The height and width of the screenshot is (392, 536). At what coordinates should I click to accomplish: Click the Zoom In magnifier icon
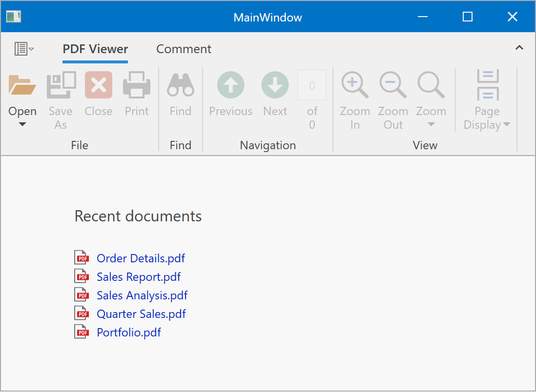pyautogui.click(x=355, y=85)
